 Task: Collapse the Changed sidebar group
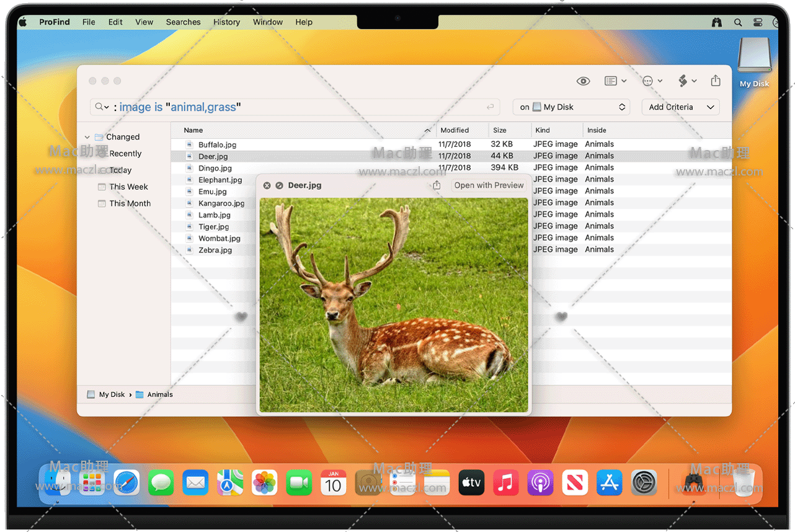[x=87, y=137]
